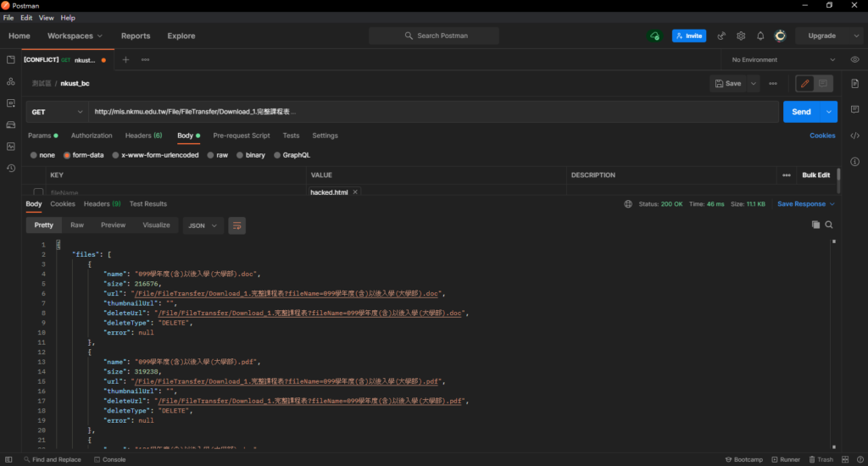Screen dimensions: 868x466
Task: Open the No Environment dropdown
Action: coord(783,60)
